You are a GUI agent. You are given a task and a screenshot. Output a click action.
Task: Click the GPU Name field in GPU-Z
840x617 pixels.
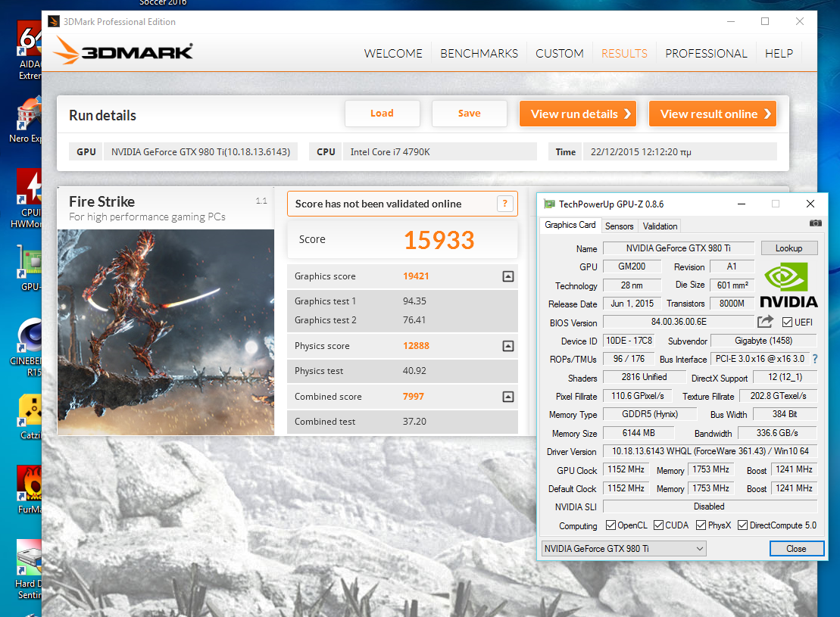678,248
